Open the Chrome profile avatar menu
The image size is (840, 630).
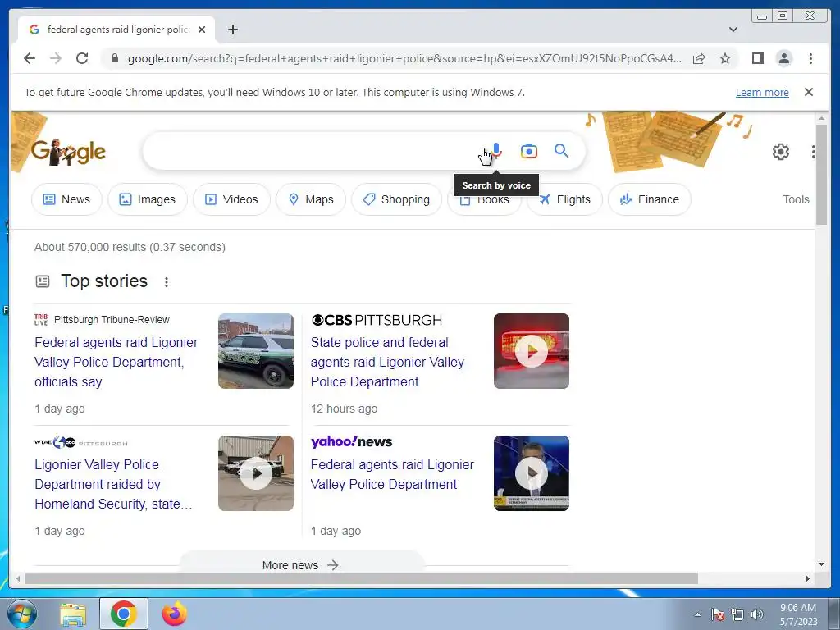pyautogui.click(x=783, y=58)
